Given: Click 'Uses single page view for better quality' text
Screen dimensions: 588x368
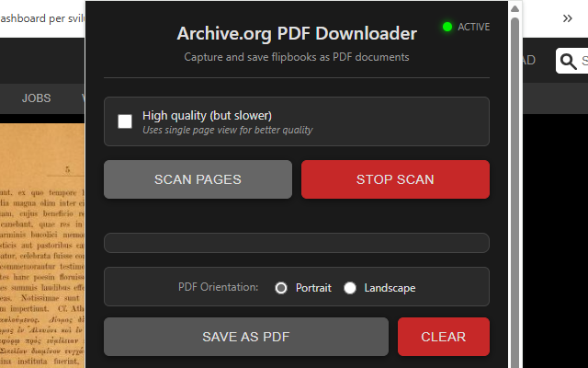Looking at the screenshot, I should pyautogui.click(x=227, y=130).
